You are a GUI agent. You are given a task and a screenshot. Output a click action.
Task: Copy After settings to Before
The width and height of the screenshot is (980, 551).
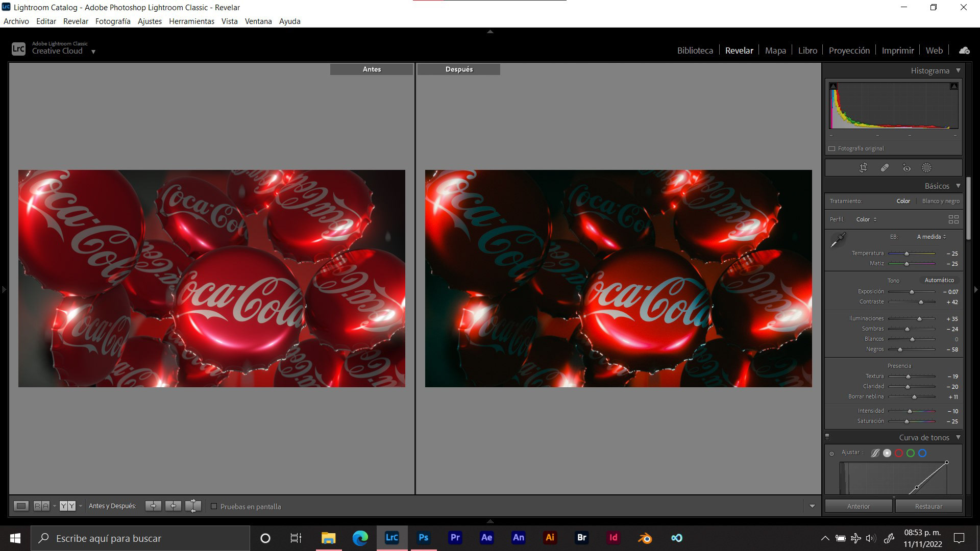(x=173, y=506)
